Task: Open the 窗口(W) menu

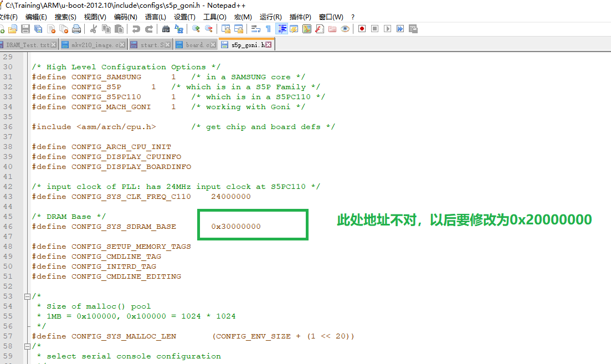Action: (331, 17)
